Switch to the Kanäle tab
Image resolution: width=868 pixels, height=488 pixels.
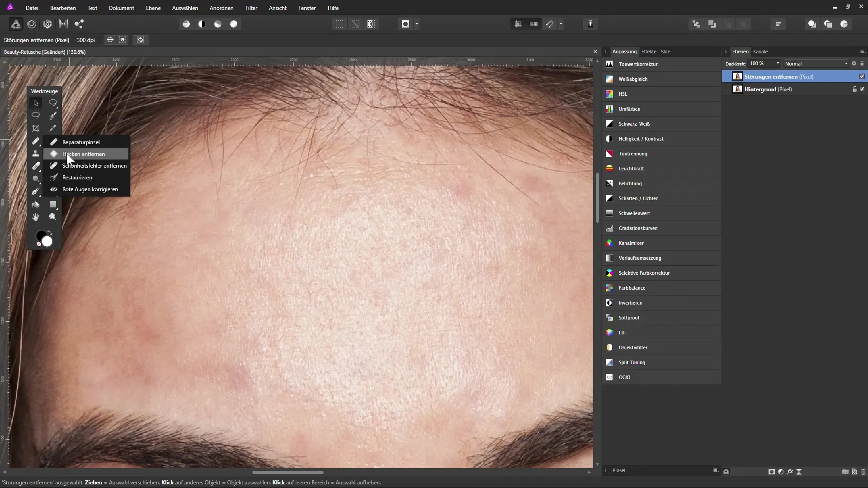760,52
